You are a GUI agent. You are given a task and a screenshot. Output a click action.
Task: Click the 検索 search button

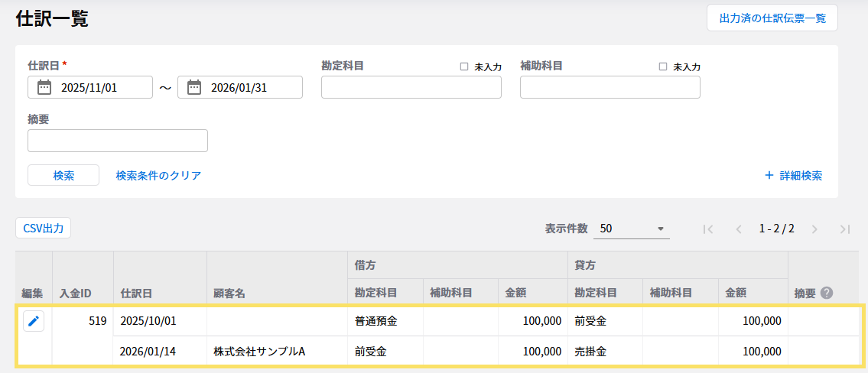click(x=63, y=175)
